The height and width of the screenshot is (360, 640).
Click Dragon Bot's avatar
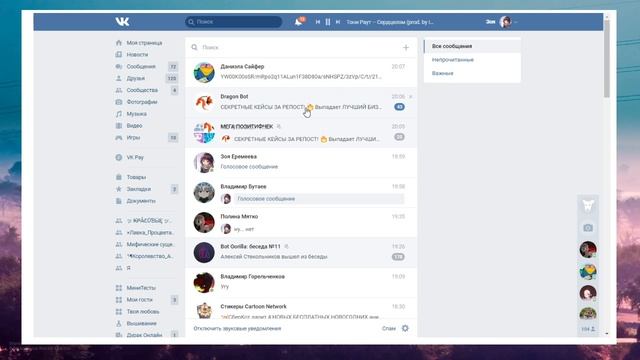pyautogui.click(x=204, y=102)
